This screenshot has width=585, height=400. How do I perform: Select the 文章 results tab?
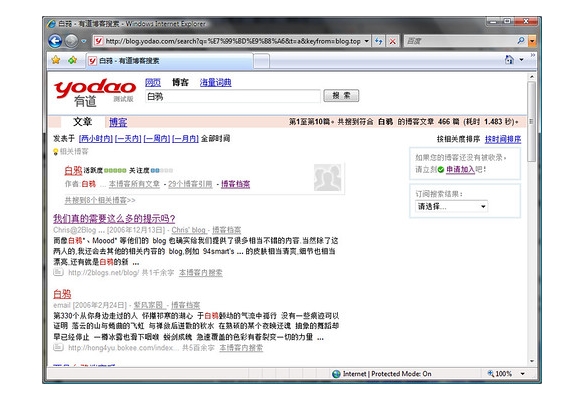[x=82, y=122]
